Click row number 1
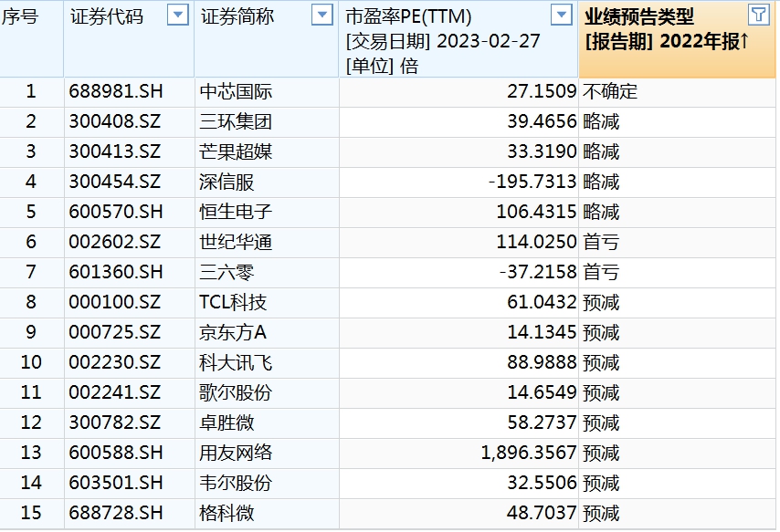Viewport: 780px width, 532px height. 31,91
